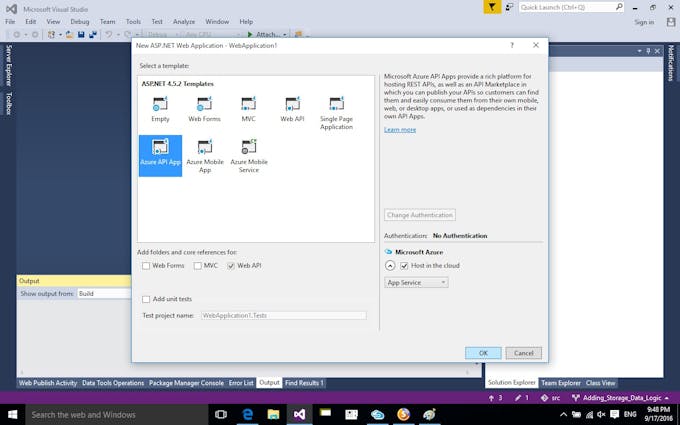Click the Save All toolbar icon
The image size is (680, 425).
[x=93, y=34]
